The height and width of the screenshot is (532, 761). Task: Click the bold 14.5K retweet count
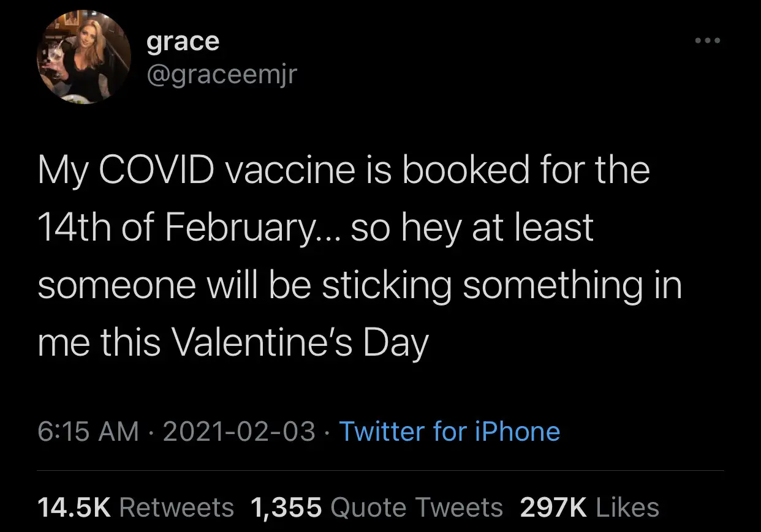coord(74,508)
